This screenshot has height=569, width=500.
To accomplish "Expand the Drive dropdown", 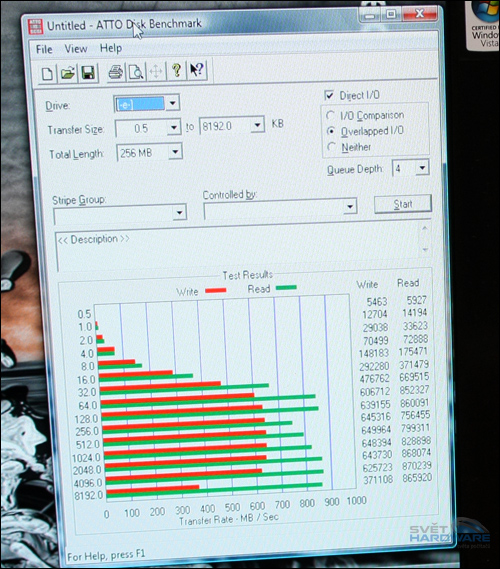I will (x=173, y=103).
